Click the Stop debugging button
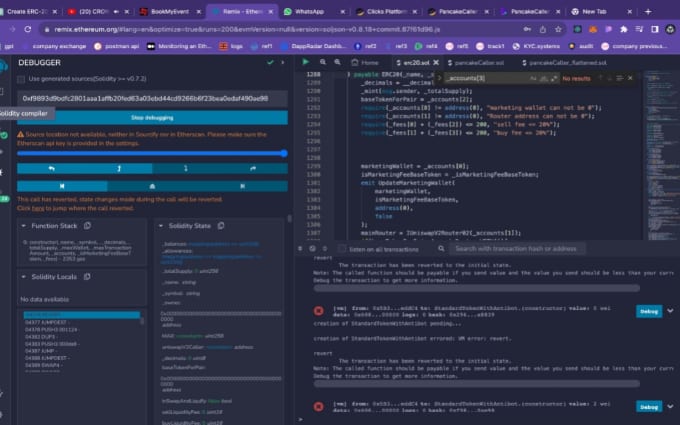This screenshot has height=425, width=680. (x=152, y=118)
